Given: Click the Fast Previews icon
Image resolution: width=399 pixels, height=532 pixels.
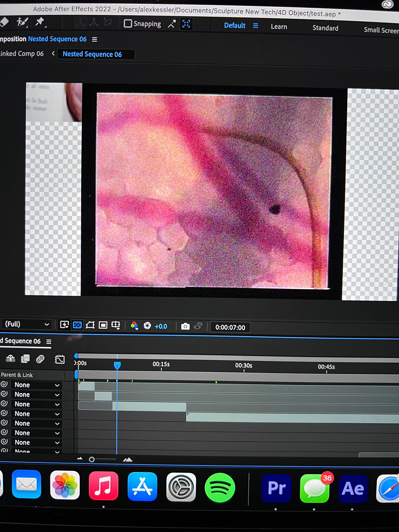Looking at the screenshot, I should 64,325.
